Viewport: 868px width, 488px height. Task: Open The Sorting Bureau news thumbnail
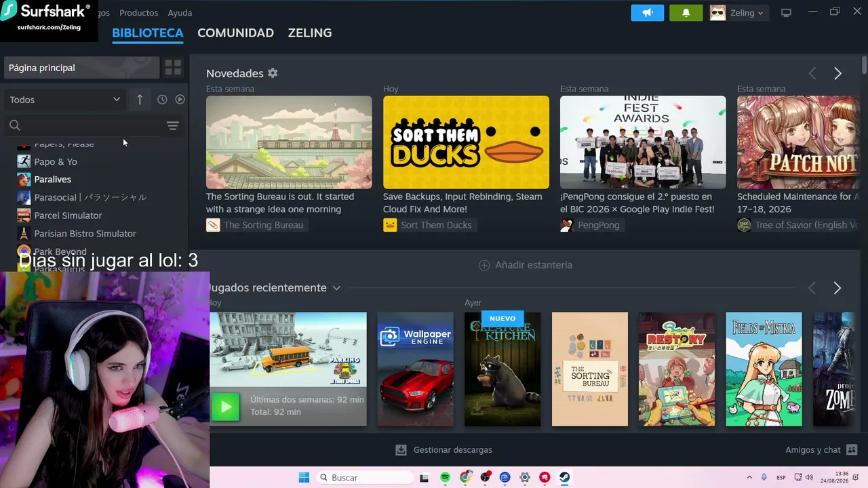289,142
